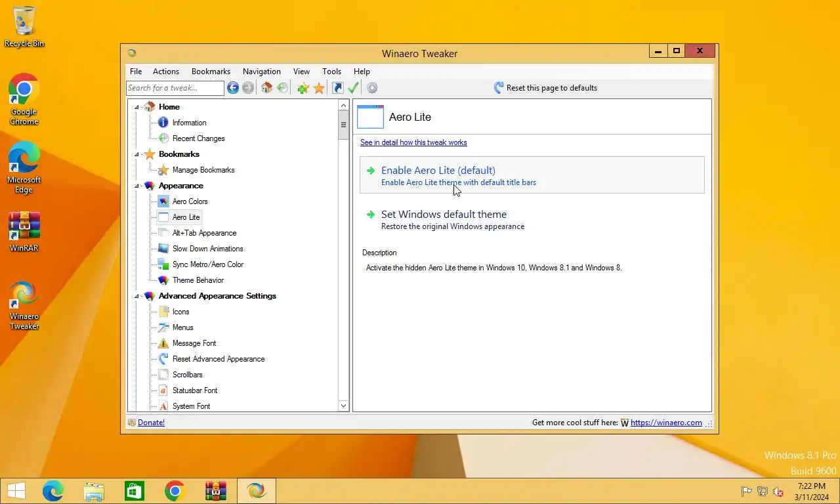Click the muted volume tray icon
The height and width of the screenshot is (504, 840).
coord(778,492)
